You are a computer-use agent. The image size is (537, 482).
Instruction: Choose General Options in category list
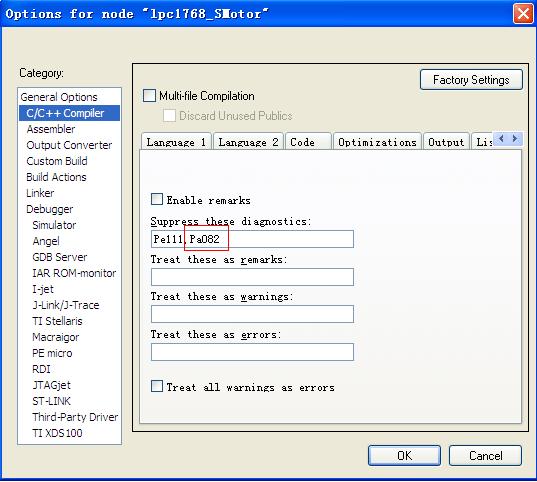(59, 97)
